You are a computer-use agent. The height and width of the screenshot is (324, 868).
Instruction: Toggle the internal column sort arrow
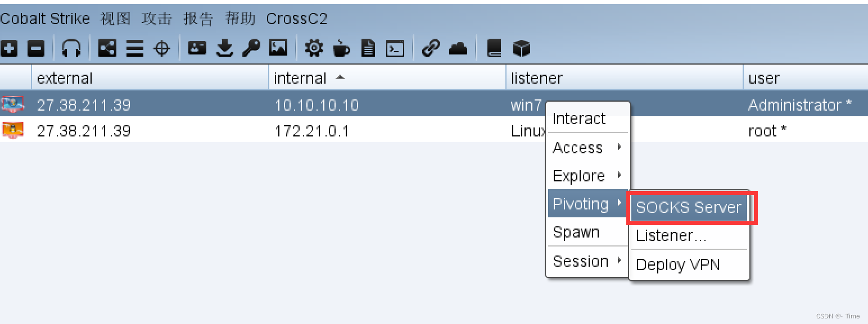click(x=340, y=78)
